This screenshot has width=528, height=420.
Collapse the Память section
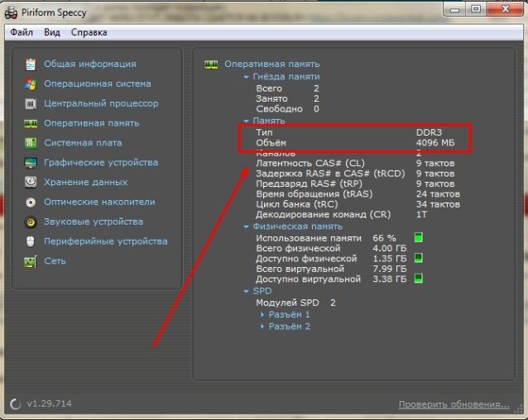coord(246,121)
